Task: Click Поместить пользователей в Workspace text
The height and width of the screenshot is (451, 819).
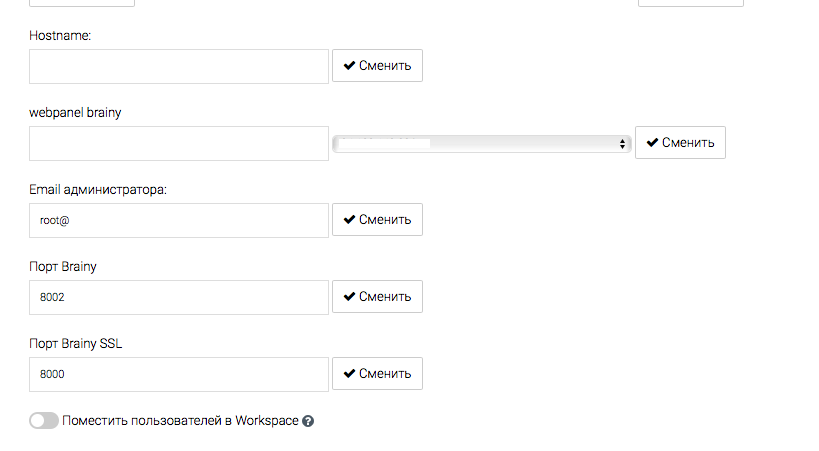Action: click(x=180, y=421)
